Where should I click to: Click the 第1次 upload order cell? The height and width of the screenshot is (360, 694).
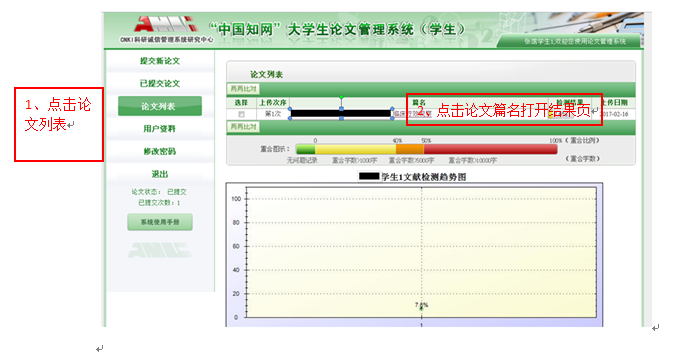pyautogui.click(x=273, y=114)
